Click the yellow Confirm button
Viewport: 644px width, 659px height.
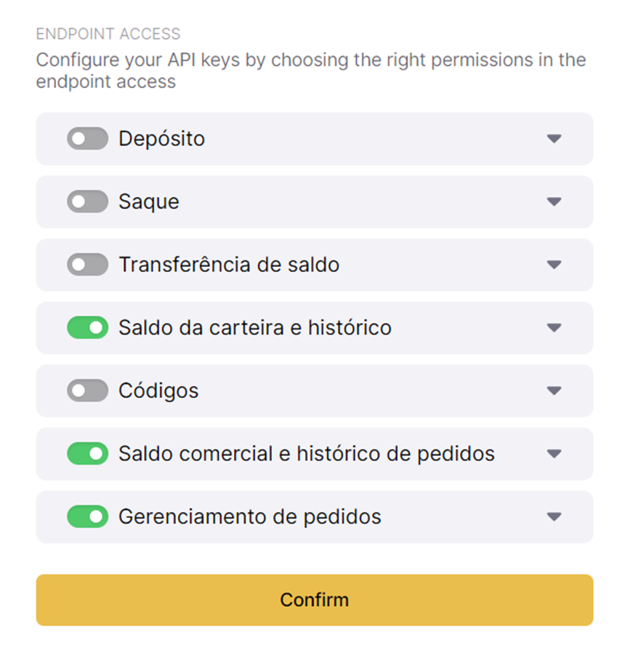coord(314,600)
